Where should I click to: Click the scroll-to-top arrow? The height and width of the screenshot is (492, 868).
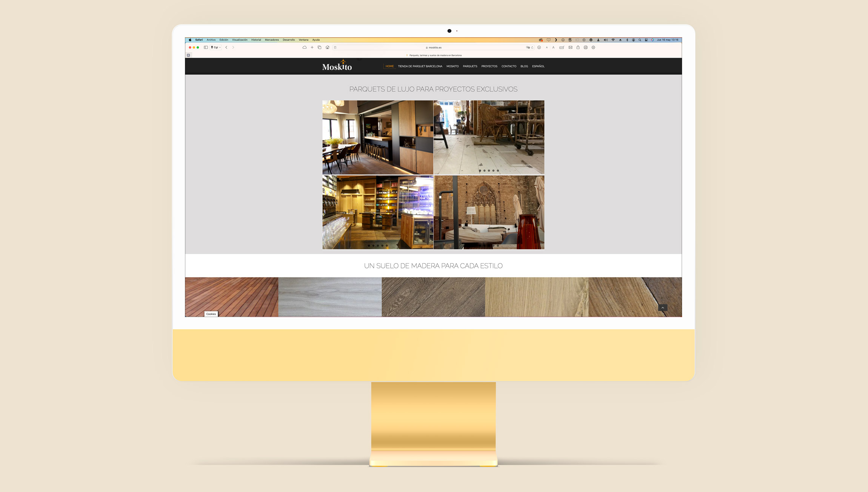[x=662, y=308]
